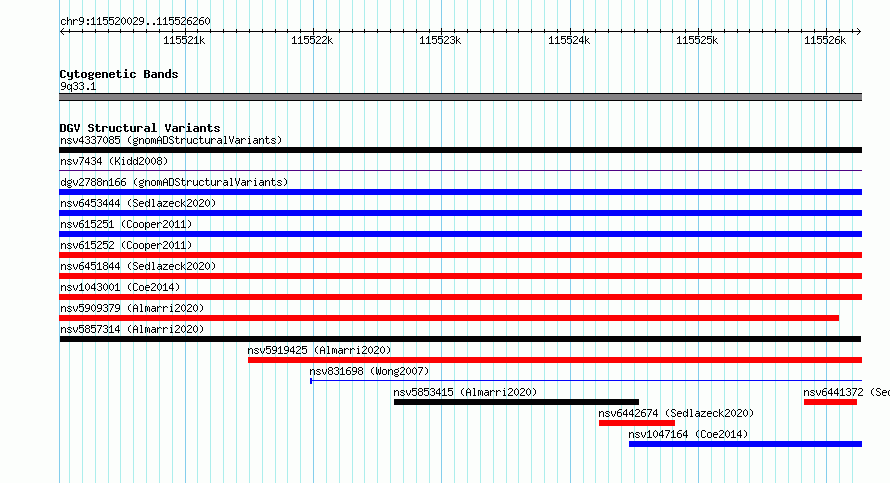The width and height of the screenshot is (890, 483).
Task: Click the red nsv6451844 variant bar
Action: pos(460,276)
